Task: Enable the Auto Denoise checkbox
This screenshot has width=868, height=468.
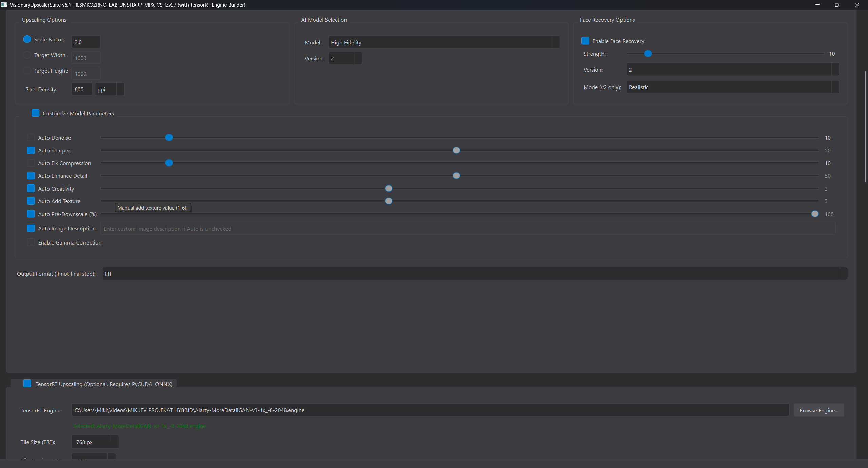Action: (x=31, y=137)
